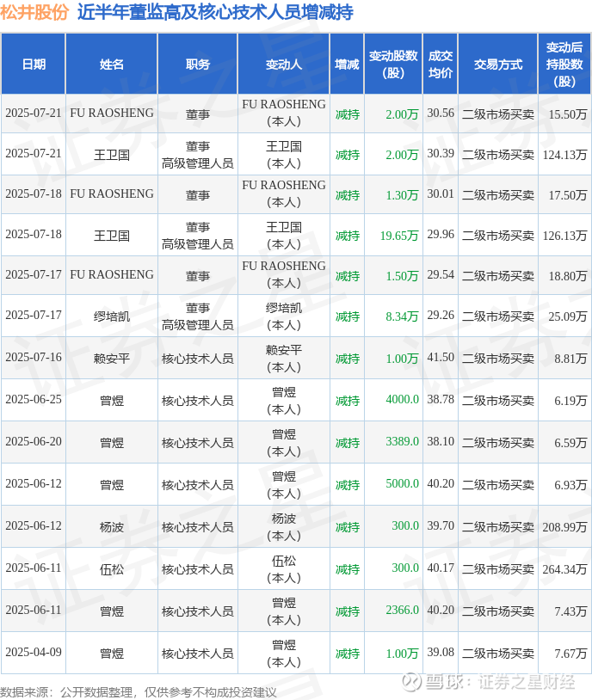Click the 增减 column header

click(347, 64)
